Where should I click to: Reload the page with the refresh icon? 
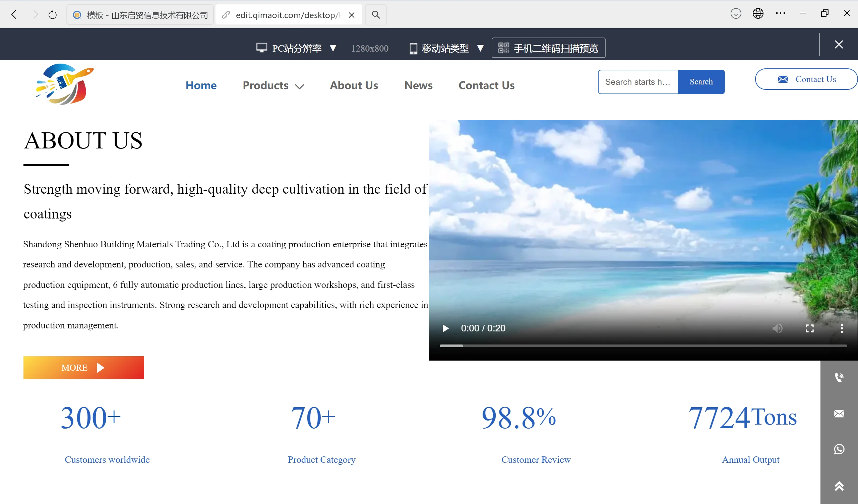(x=52, y=15)
